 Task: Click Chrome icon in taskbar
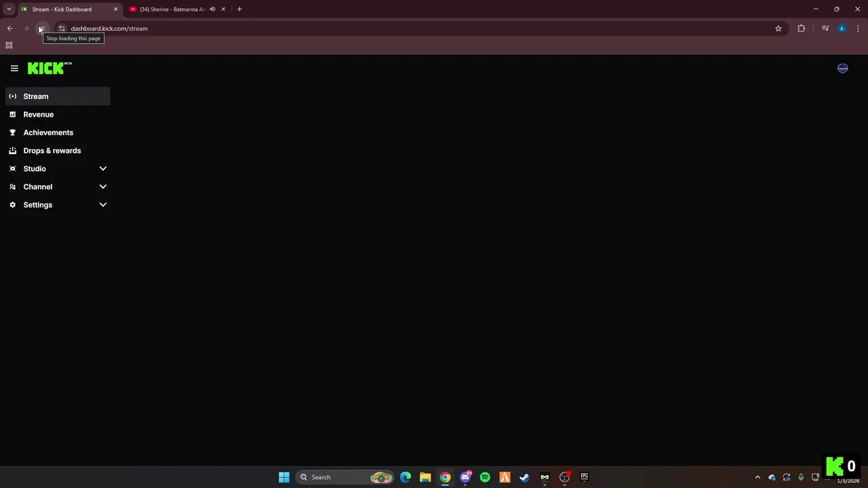tap(445, 477)
